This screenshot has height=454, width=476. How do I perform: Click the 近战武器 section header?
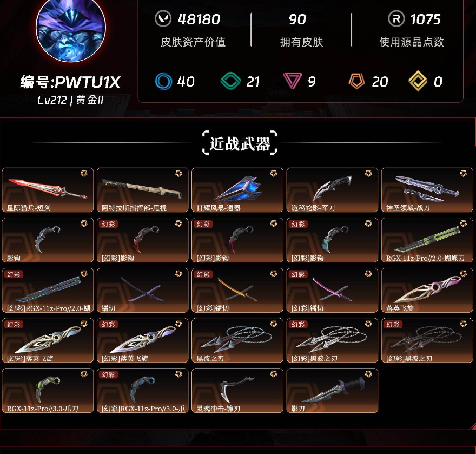pos(240,143)
